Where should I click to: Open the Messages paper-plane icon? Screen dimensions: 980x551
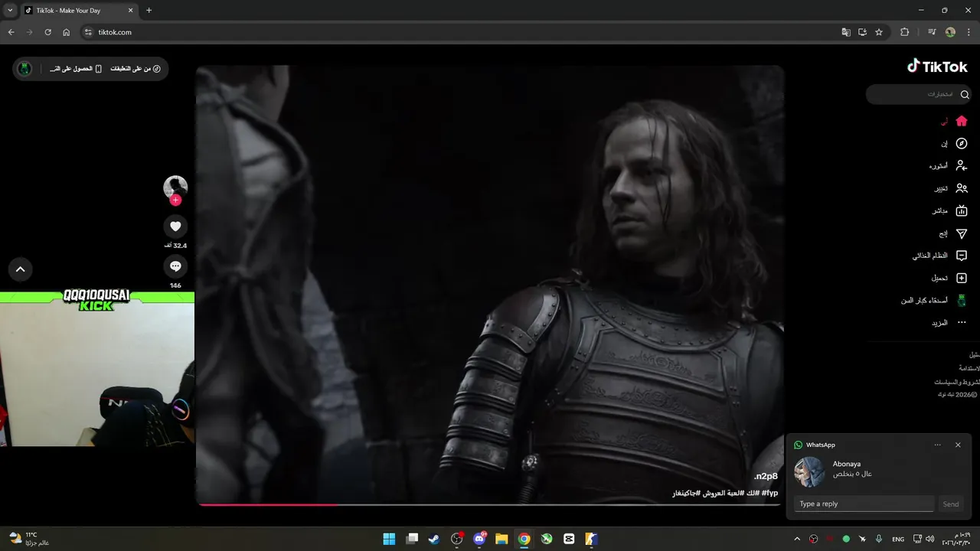[962, 233]
